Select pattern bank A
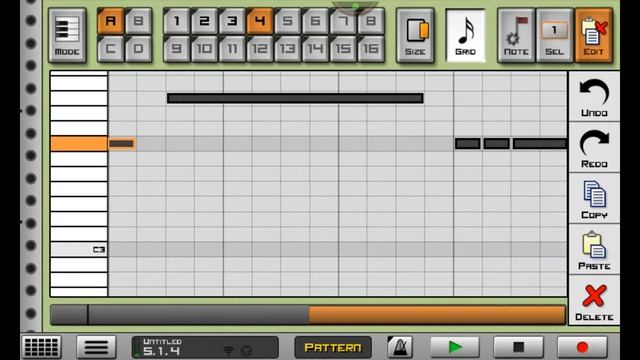The height and width of the screenshot is (360, 640). [x=111, y=21]
